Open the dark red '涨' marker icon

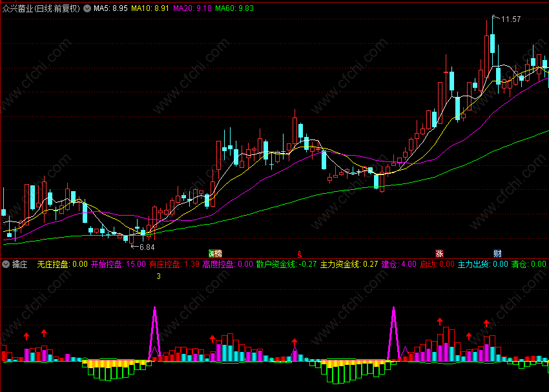point(439,253)
